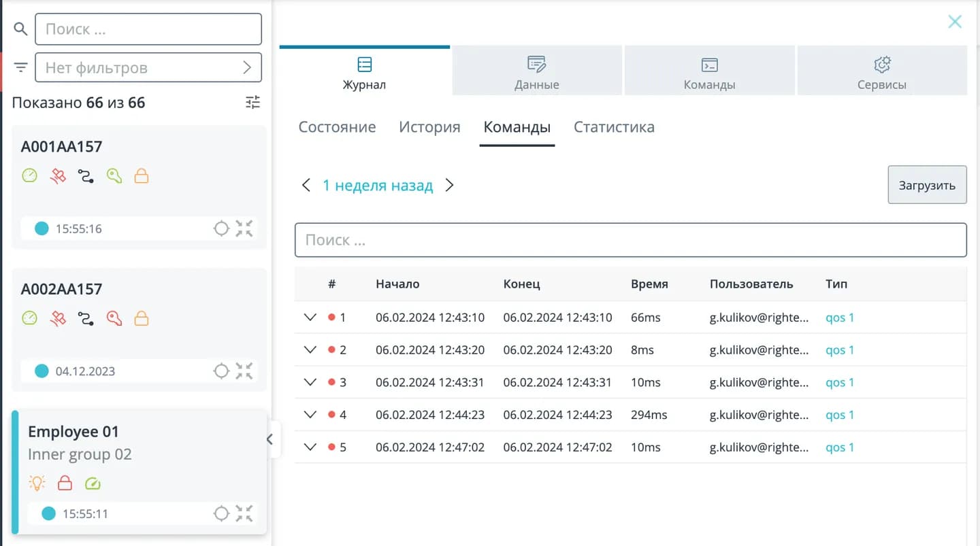The height and width of the screenshot is (546, 980).
Task: Open the Сервисы tab
Action: [882, 71]
